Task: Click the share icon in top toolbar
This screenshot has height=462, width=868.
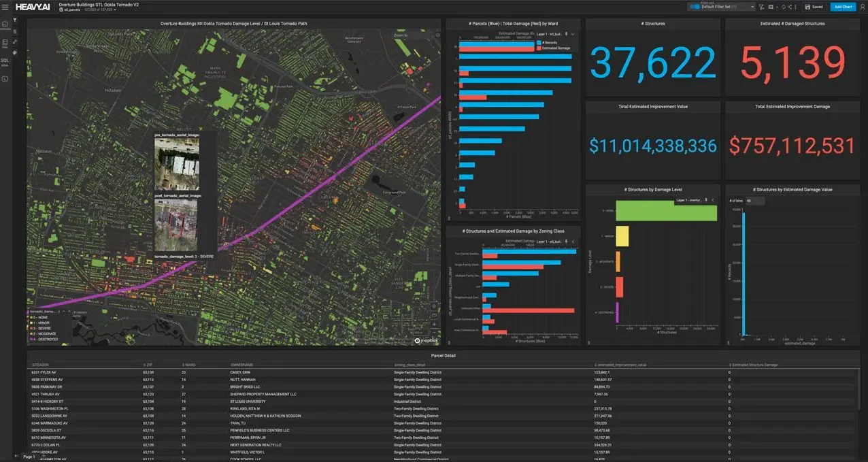Action: pyautogui.click(x=790, y=7)
